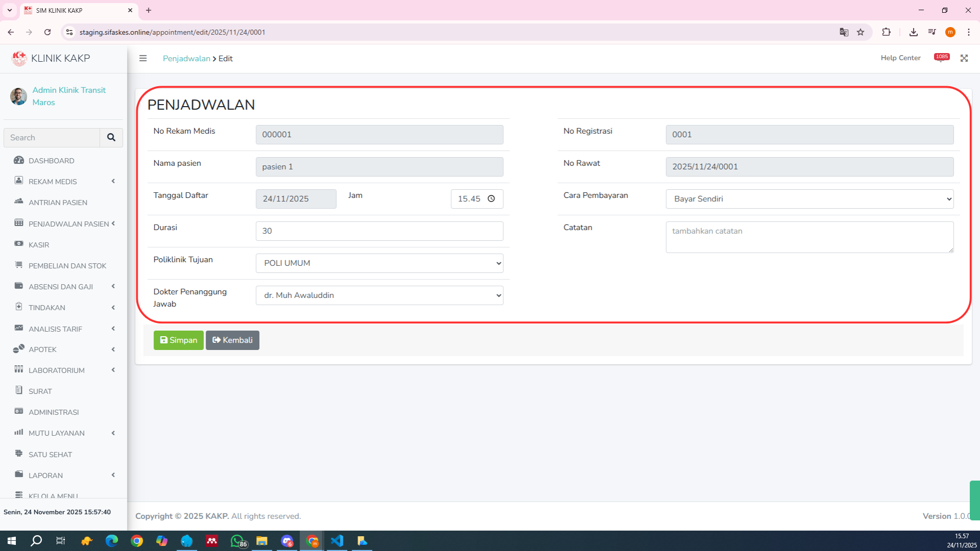This screenshot has width=980, height=551.
Task: Open the Poliklinik Tujuan dropdown
Action: click(x=379, y=263)
